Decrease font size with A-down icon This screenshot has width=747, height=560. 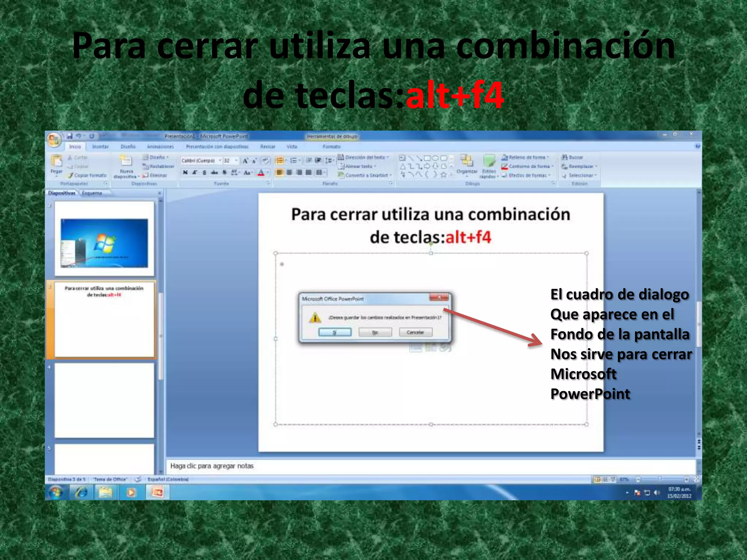pos(255,161)
